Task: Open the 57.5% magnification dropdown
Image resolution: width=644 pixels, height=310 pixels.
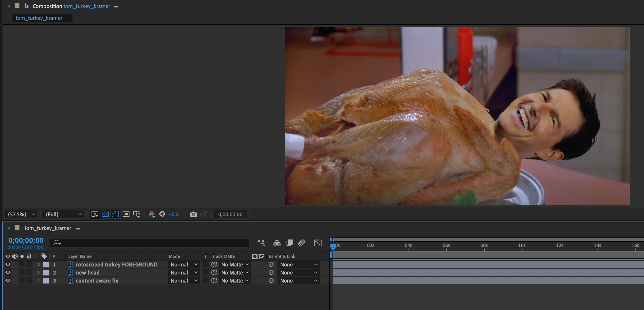Action: pyautogui.click(x=21, y=214)
